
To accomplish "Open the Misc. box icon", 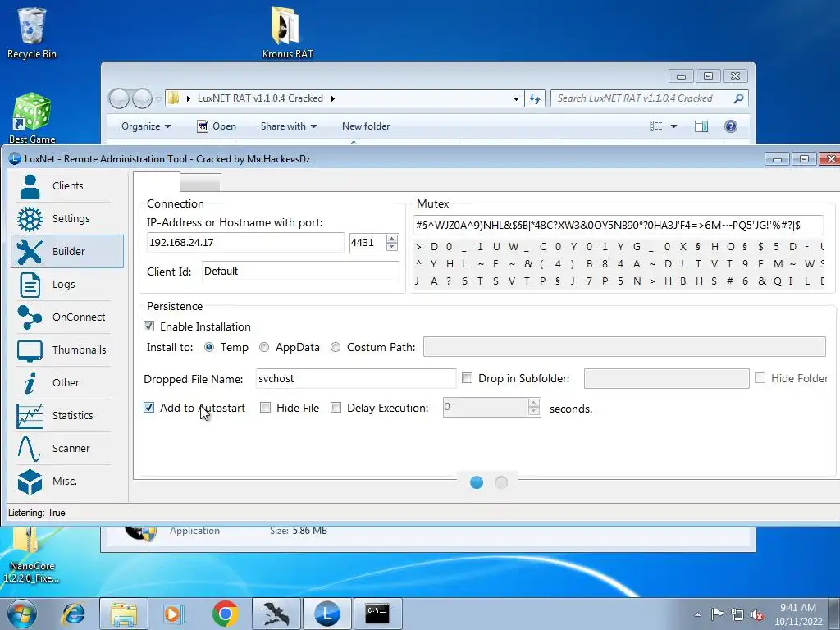I will [30, 482].
